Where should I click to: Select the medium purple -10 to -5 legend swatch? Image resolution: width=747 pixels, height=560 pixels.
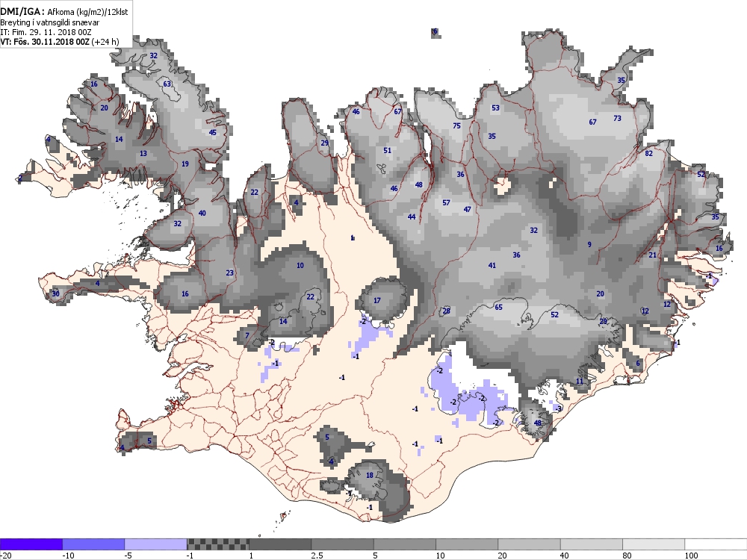[93, 544]
